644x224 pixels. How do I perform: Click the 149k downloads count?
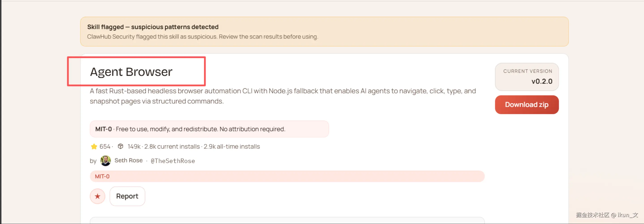(x=134, y=146)
